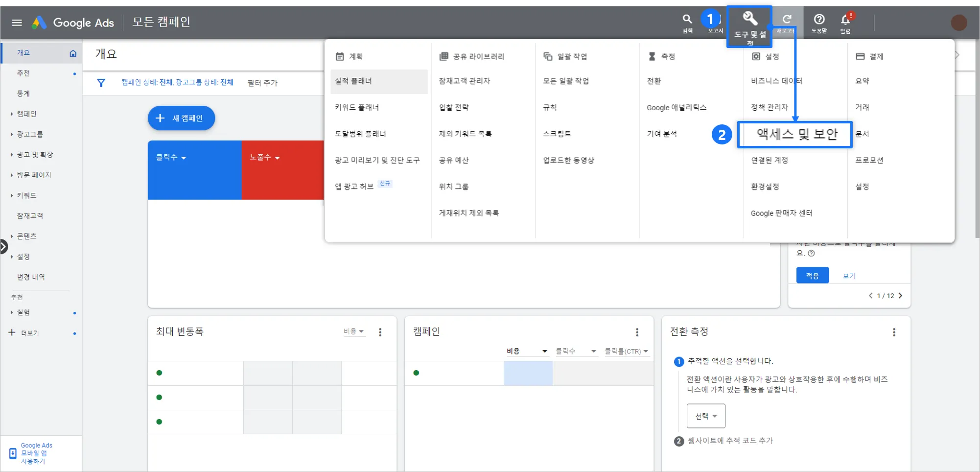
Task: Select 스크립트 under 일괄 작업
Action: 557,134
